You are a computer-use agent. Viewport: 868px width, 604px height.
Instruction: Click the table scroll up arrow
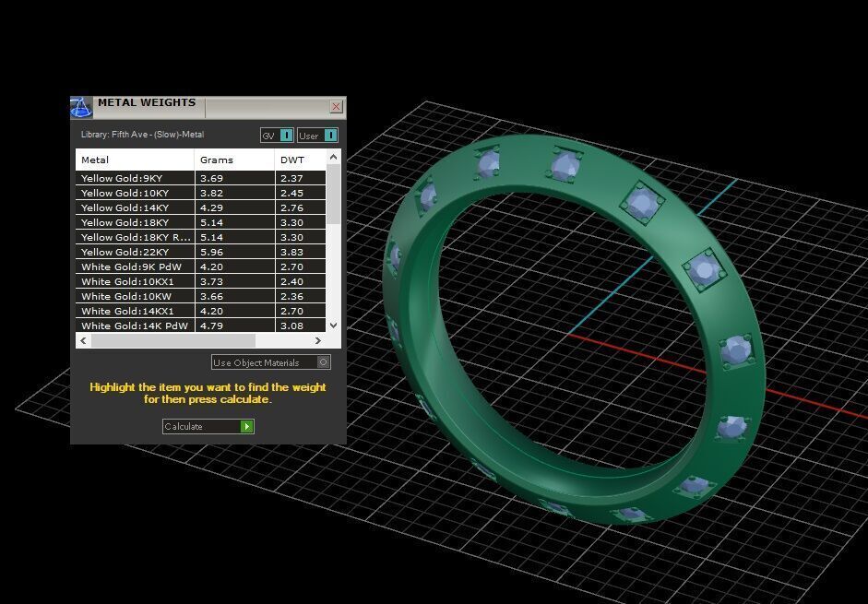click(333, 158)
